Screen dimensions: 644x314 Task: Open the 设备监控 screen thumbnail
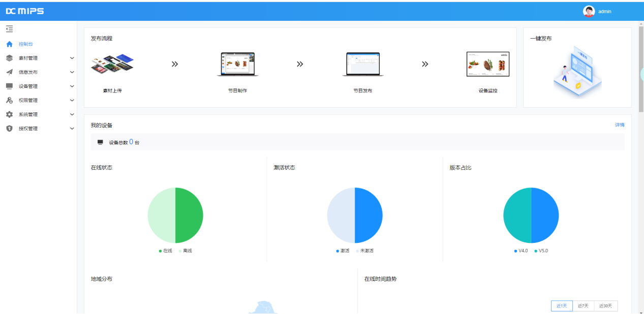point(488,64)
